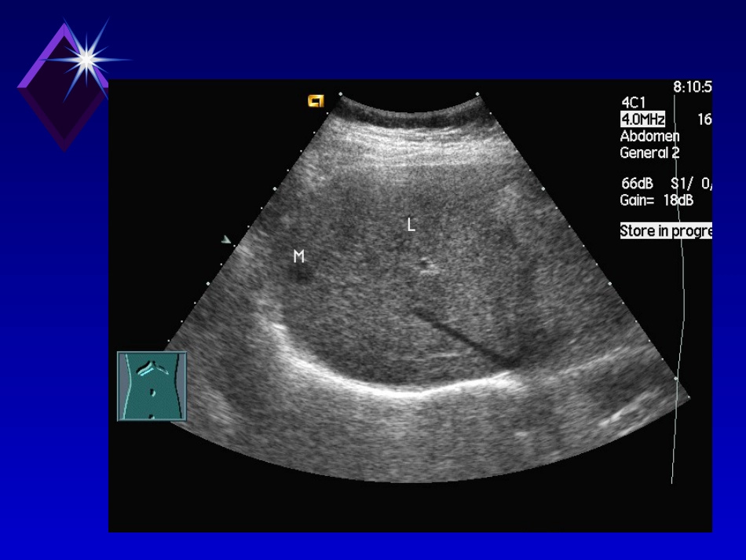
Task: Click the 8:10:5 time display
Action: pyautogui.click(x=693, y=86)
